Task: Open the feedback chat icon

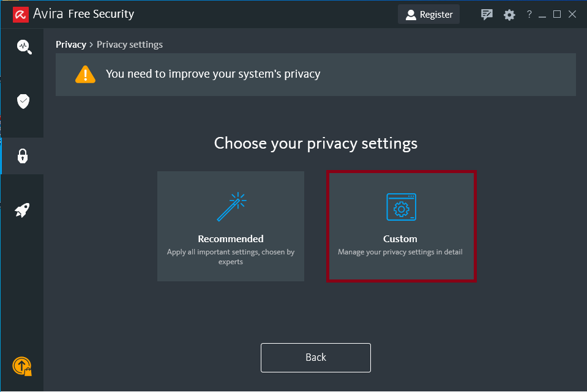Action: tap(487, 14)
